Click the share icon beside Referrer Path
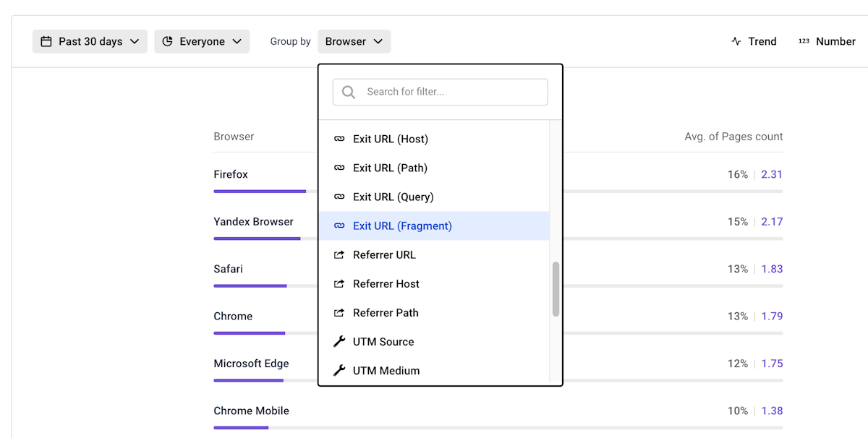 coord(339,312)
